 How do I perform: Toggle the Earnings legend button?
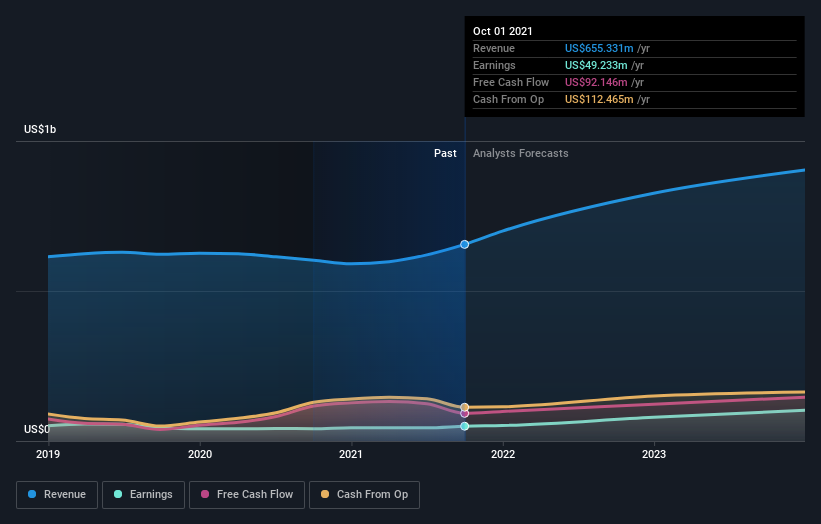coord(143,495)
